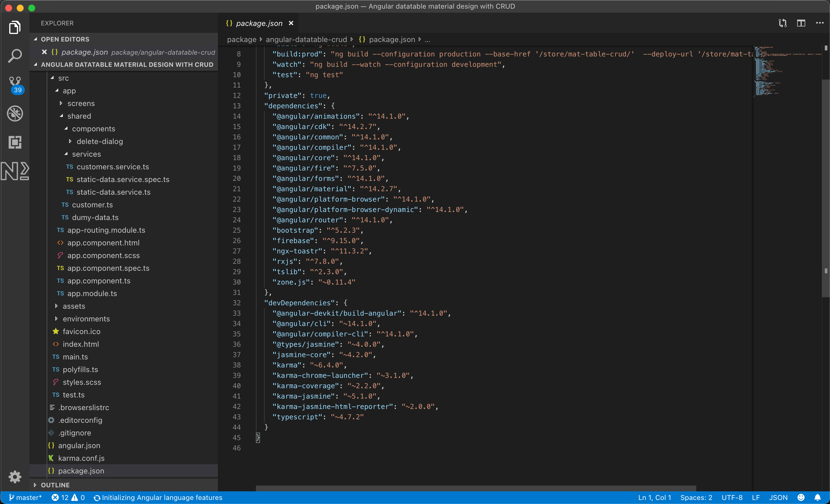The width and height of the screenshot is (830, 504).
Task: Select package.json in the file tree
Action: pyautogui.click(x=124, y=471)
